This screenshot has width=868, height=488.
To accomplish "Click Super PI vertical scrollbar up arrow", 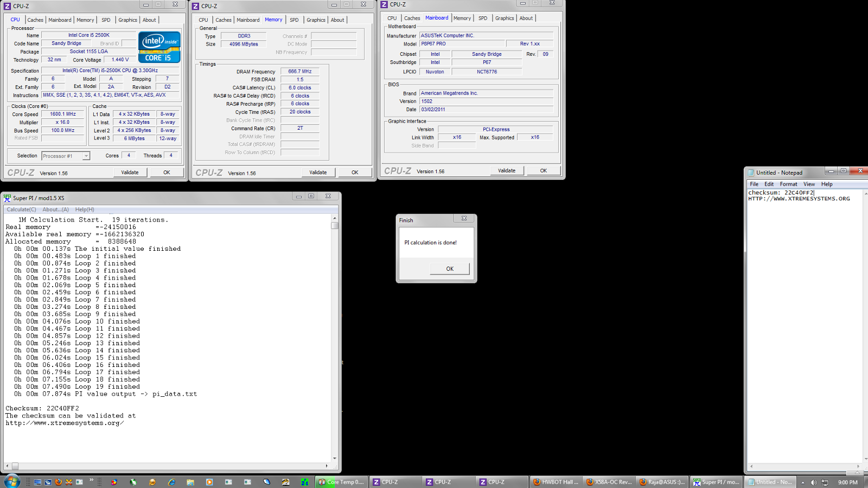I will (x=335, y=218).
